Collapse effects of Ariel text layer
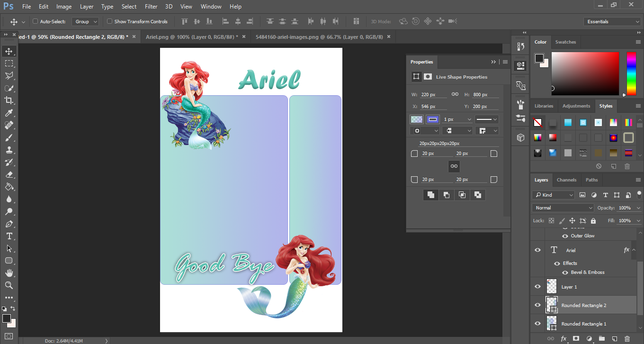Screen dimensions: 644x344 tap(635, 250)
